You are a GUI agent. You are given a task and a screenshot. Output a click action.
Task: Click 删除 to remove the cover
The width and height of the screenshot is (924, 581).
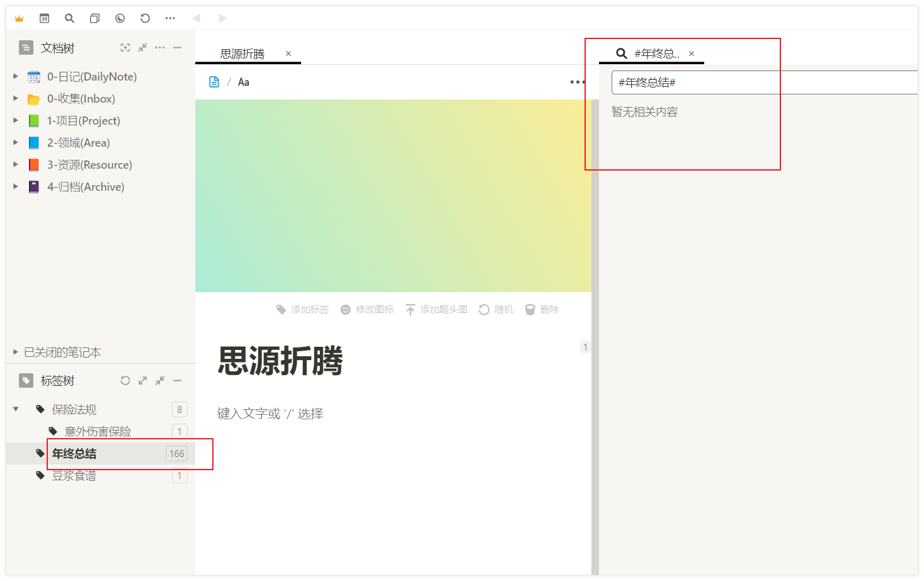[x=542, y=310]
